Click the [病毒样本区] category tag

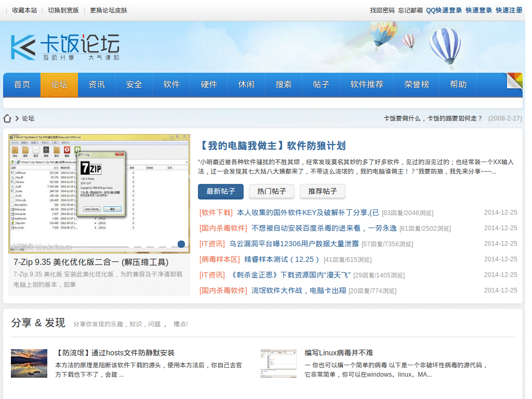coord(220,259)
